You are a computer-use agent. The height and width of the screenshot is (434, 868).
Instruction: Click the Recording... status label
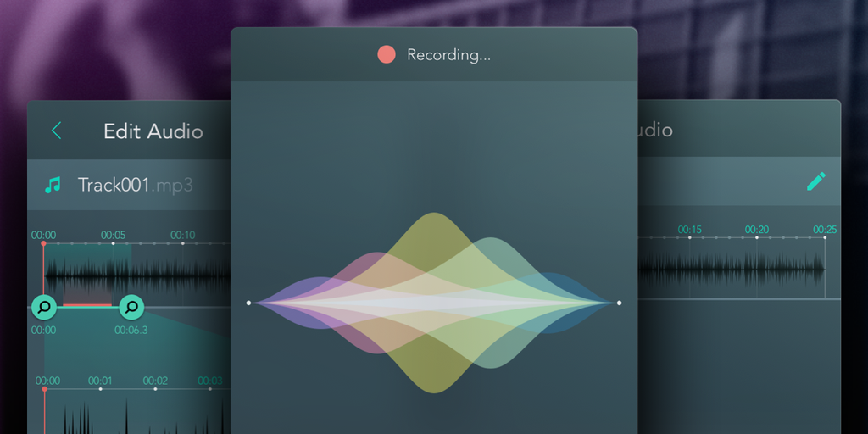tap(449, 55)
